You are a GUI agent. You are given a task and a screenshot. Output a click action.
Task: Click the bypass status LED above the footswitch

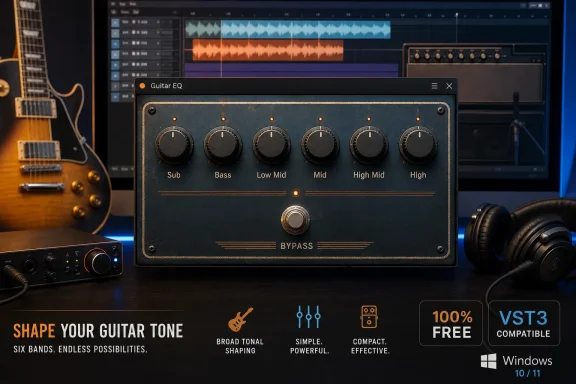296,193
